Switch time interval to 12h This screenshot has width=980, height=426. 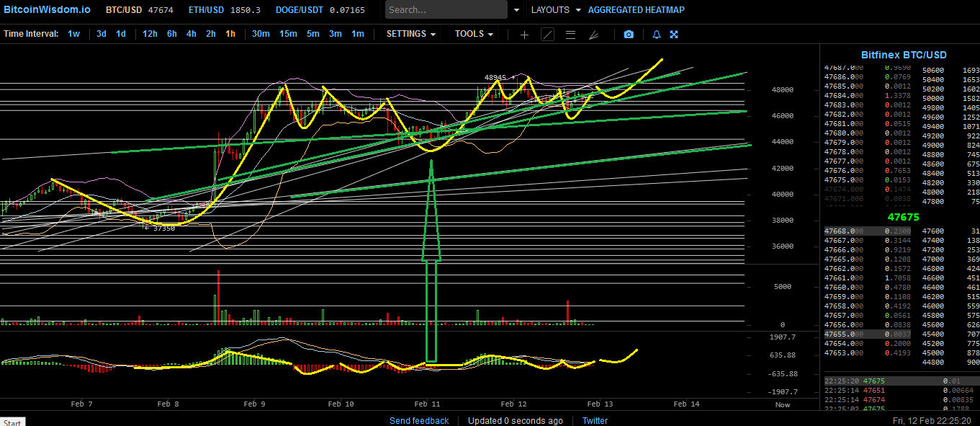(x=150, y=34)
